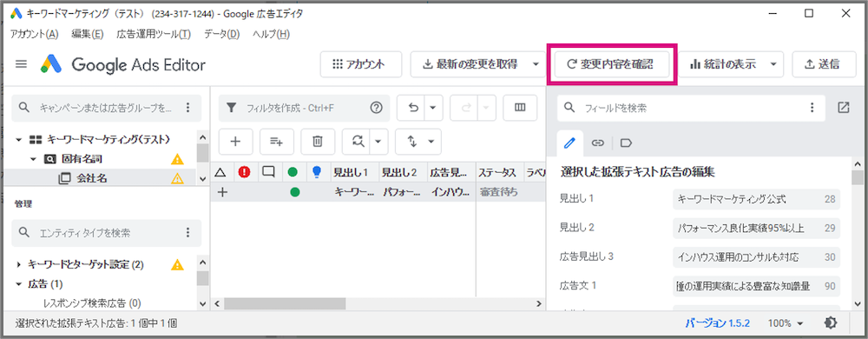Edit the 見出し 1 text field
Screen dimensions: 868x339
click(x=756, y=199)
